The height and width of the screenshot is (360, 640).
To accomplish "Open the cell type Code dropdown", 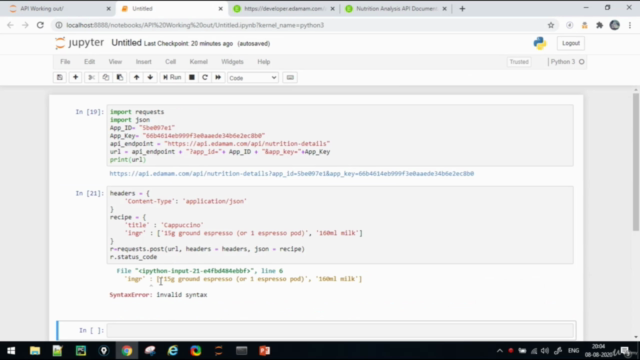I will (x=253, y=78).
